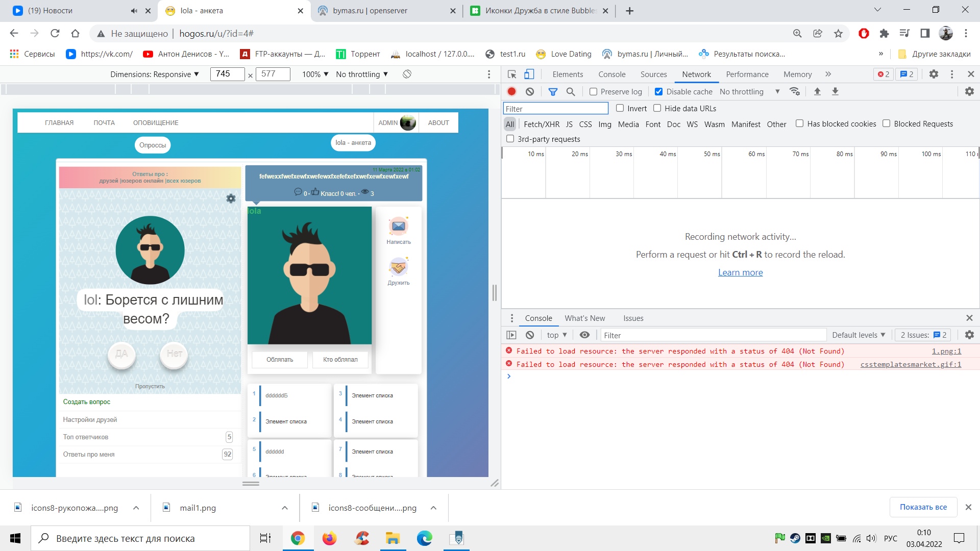
Task: Click the clear network log icon
Action: pyautogui.click(x=530, y=92)
